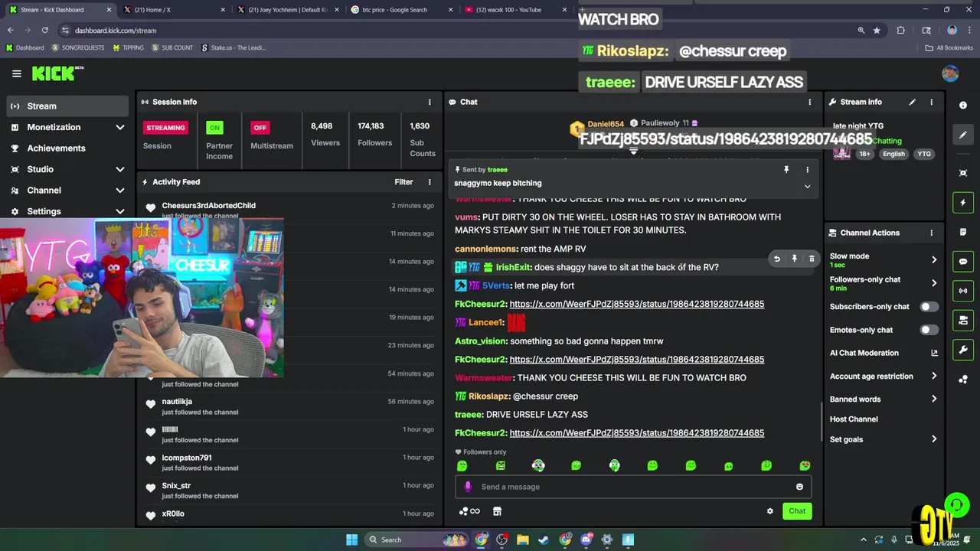
Task: Open the Stream info options menu
Action: tap(931, 102)
